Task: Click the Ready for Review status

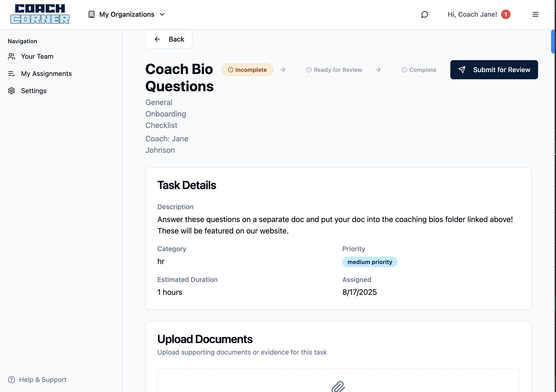Action: [334, 70]
